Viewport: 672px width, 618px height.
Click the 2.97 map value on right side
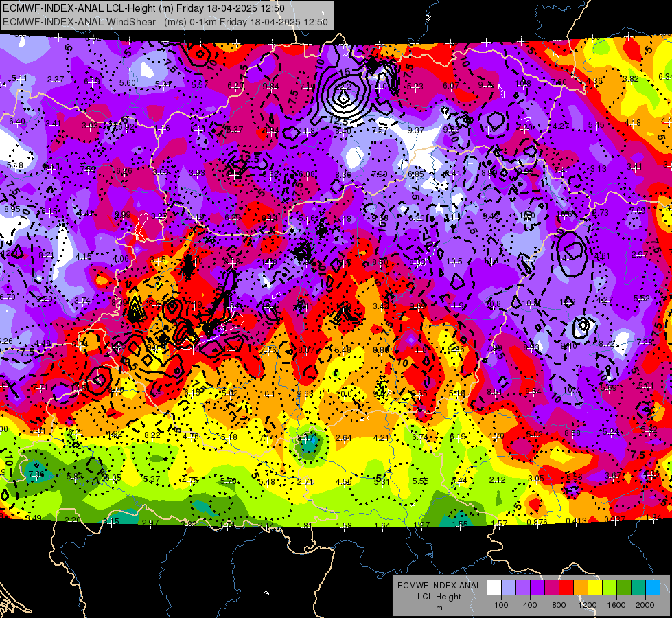pyautogui.click(x=640, y=255)
